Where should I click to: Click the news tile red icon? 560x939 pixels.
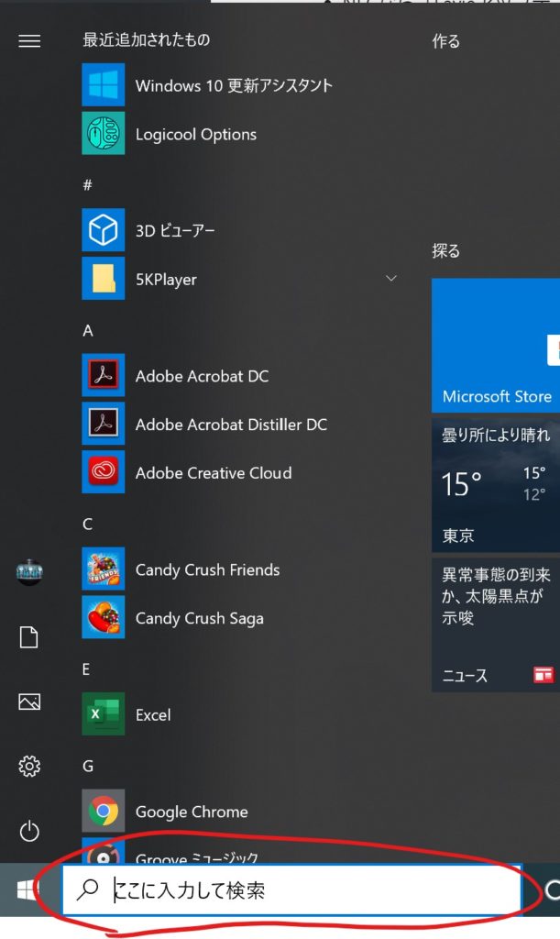tap(544, 675)
